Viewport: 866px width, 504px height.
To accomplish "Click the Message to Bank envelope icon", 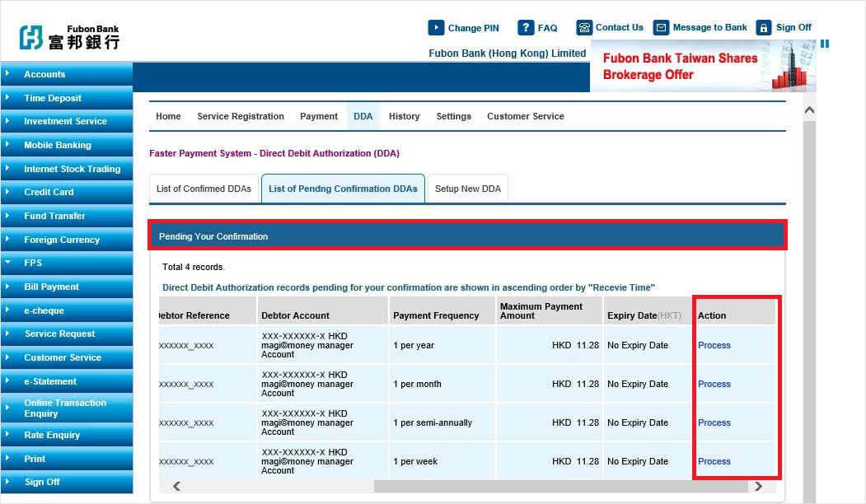I will coord(661,28).
